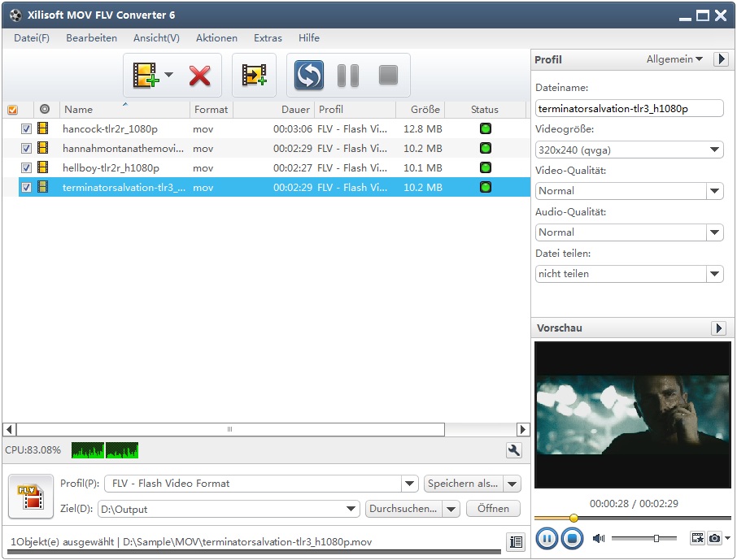
Task: Uncheck the hancock-tlr2r_1080p checkbox
Action: [x=26, y=128]
